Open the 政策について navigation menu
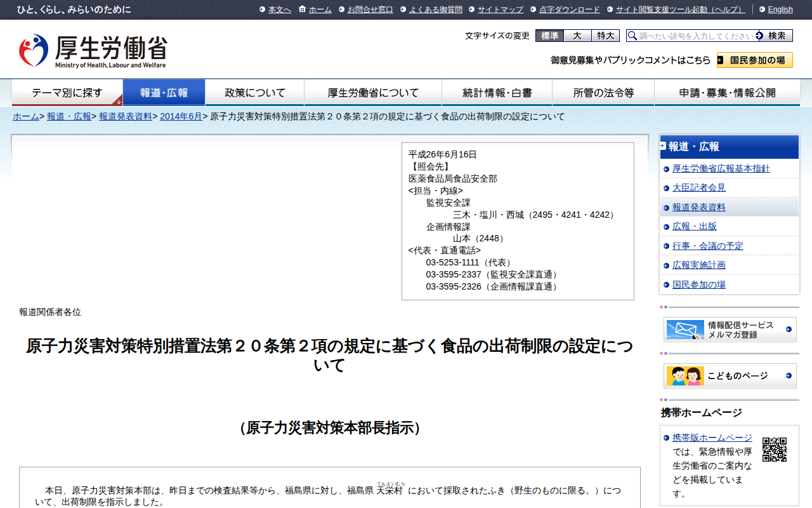 pyautogui.click(x=255, y=93)
